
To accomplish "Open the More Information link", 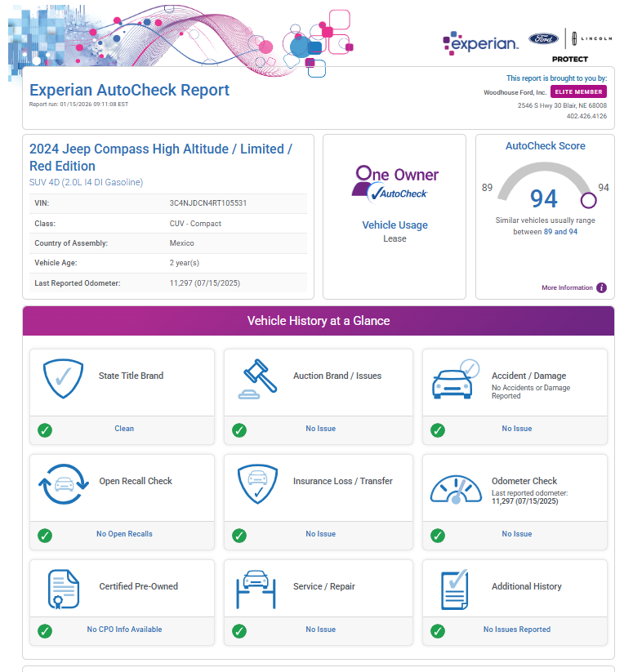I will click(567, 287).
